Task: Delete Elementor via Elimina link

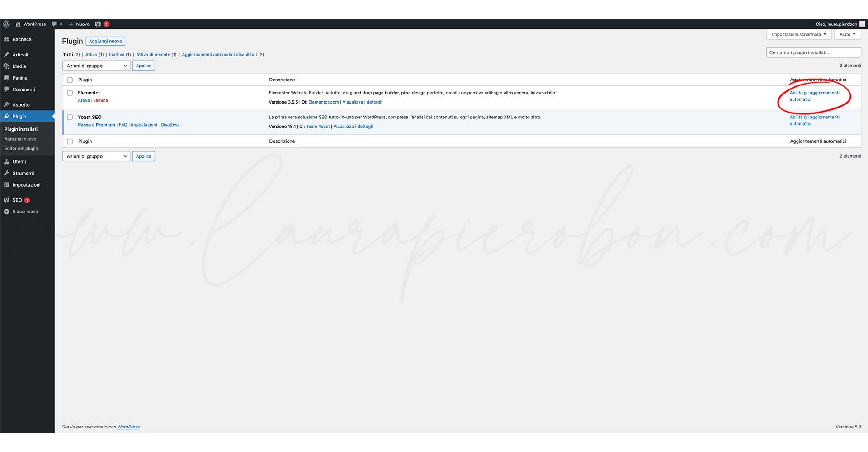Action: 100,100
